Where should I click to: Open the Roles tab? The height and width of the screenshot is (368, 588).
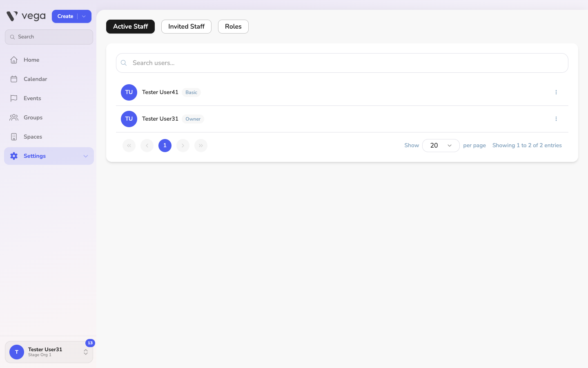pyautogui.click(x=233, y=27)
